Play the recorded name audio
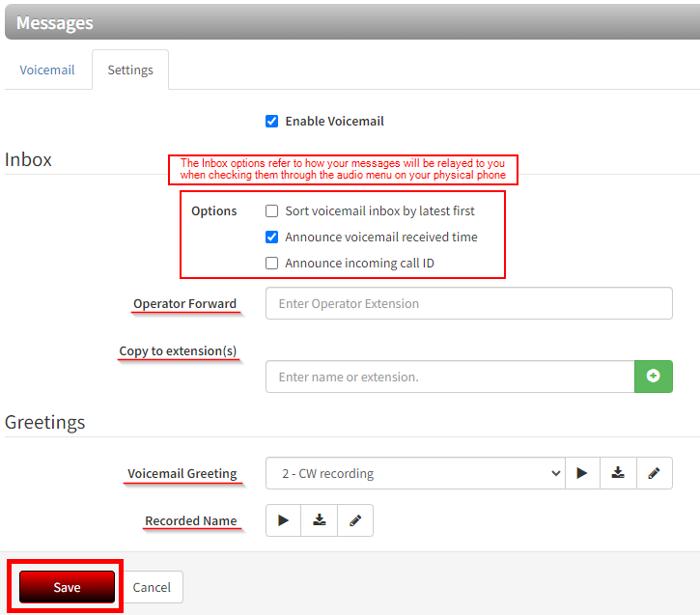This screenshot has height=615, width=700. tap(283, 520)
